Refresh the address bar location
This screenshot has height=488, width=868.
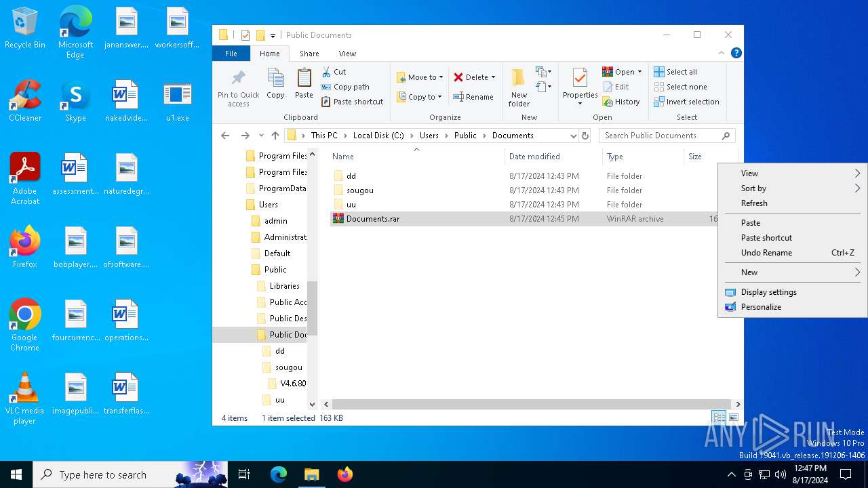point(585,136)
